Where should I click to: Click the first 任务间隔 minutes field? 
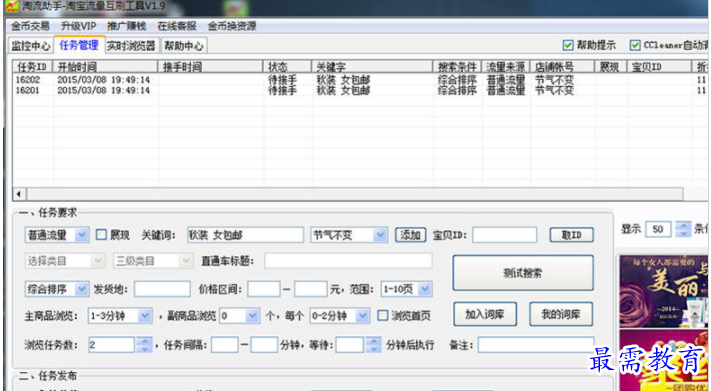click(x=224, y=345)
